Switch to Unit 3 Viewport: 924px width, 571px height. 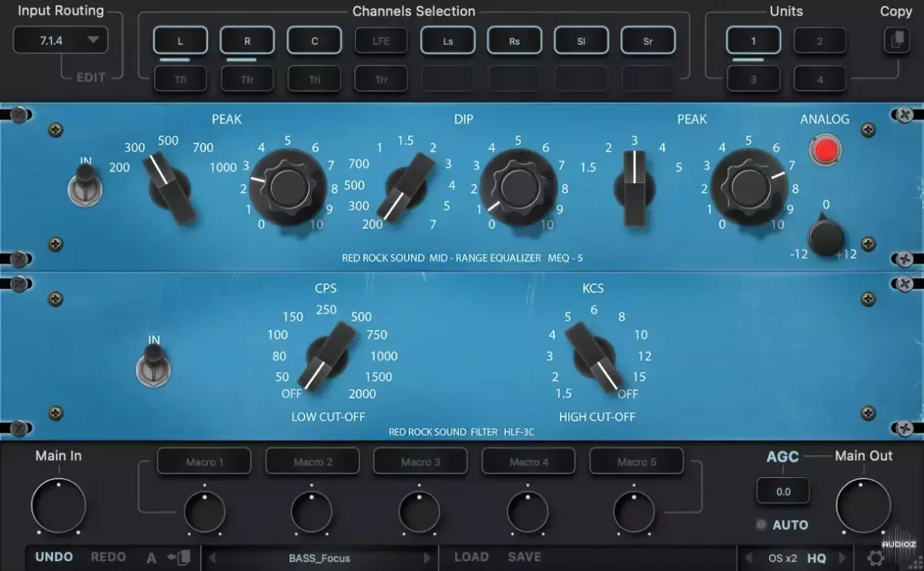(754, 78)
